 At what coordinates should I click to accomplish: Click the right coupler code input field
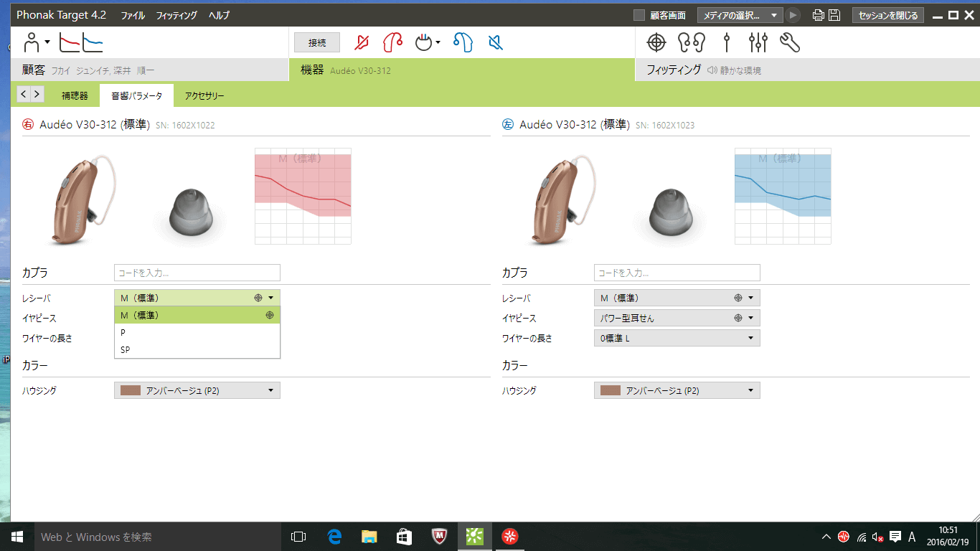coord(197,273)
